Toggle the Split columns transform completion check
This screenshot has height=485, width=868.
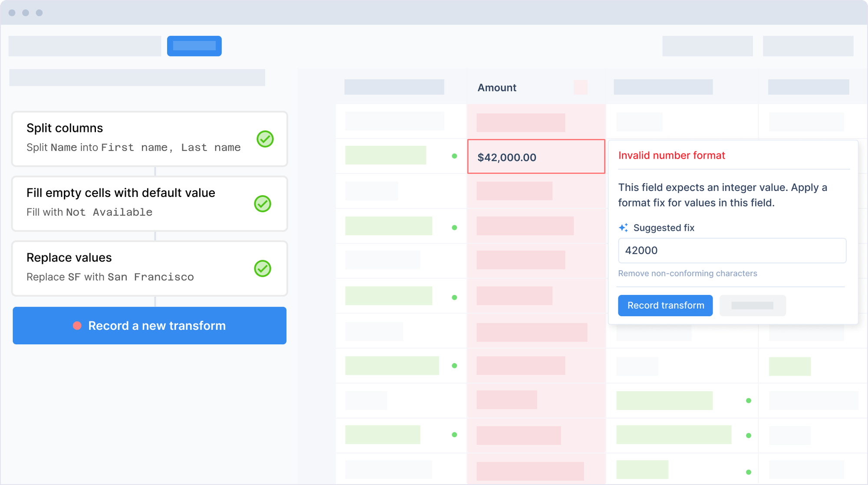point(265,139)
